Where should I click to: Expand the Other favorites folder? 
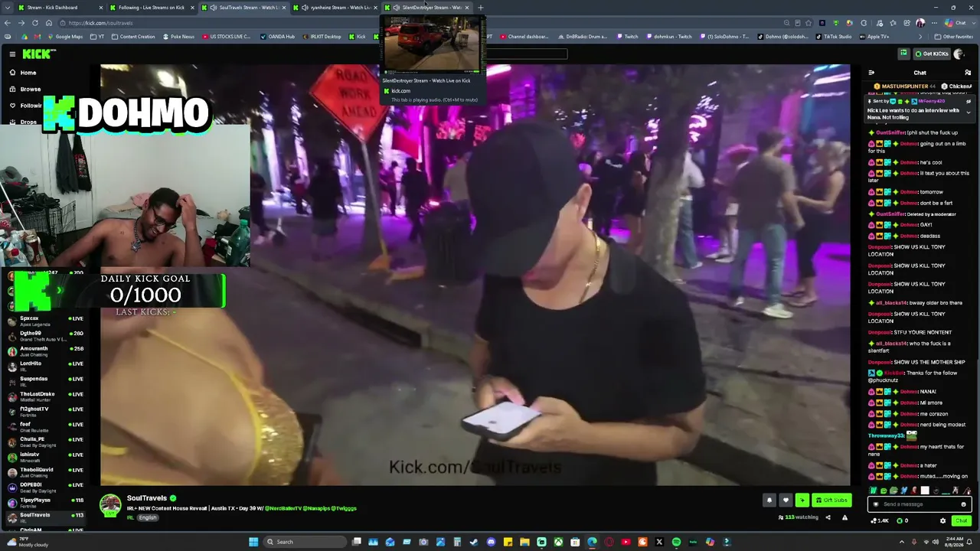(x=953, y=37)
